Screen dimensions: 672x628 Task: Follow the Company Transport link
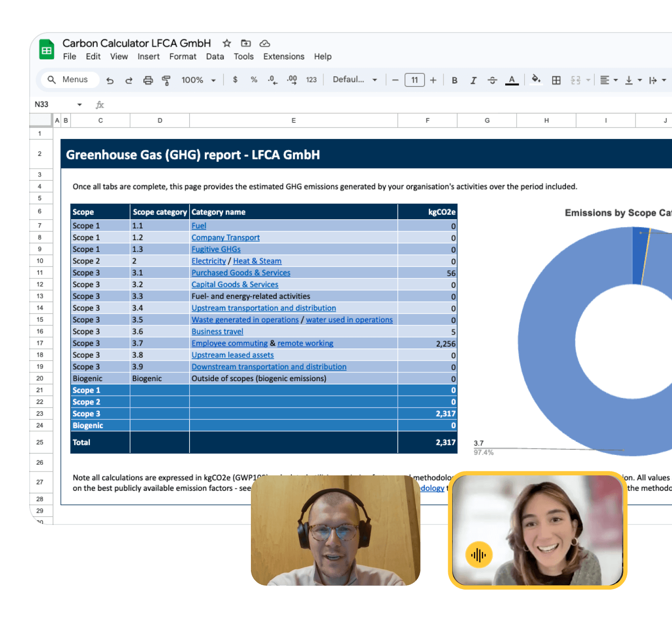pyautogui.click(x=226, y=238)
